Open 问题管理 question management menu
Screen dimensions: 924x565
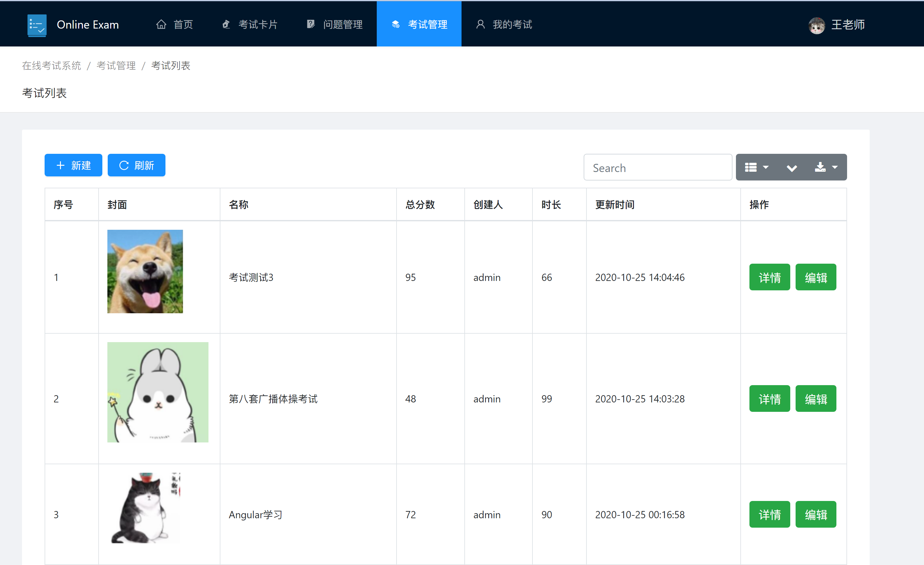click(x=334, y=25)
